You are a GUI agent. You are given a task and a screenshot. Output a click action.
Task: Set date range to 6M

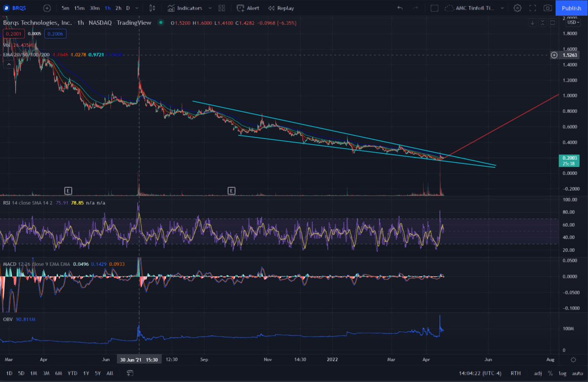coord(59,373)
